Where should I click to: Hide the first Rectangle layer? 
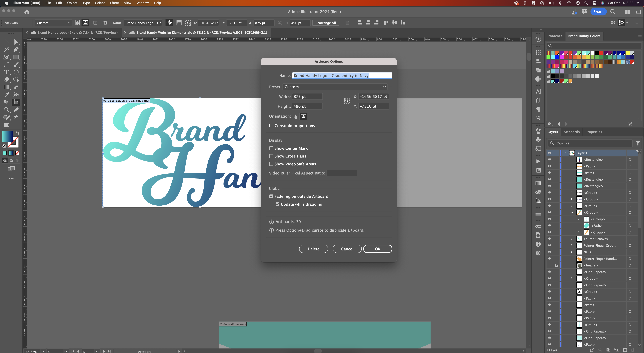[550, 160]
